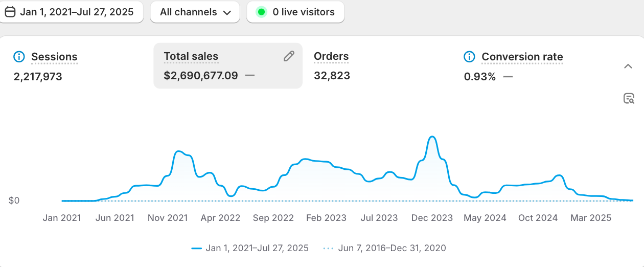
Task: Click the Sep 2022 x-axis label
Action: click(x=273, y=218)
